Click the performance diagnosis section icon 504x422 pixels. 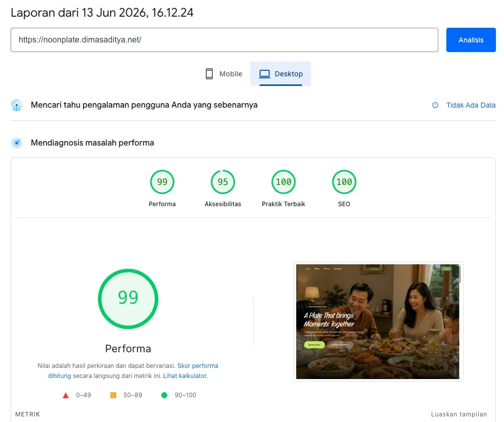tap(17, 143)
